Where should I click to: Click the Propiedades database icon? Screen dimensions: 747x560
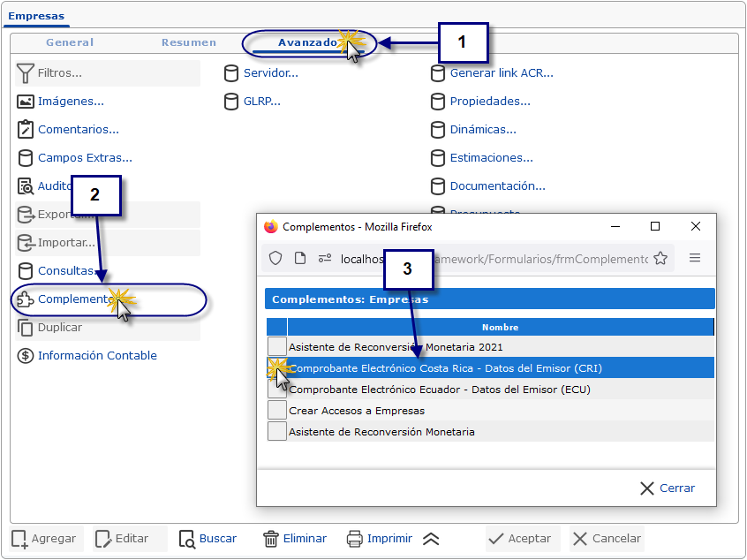(x=437, y=101)
